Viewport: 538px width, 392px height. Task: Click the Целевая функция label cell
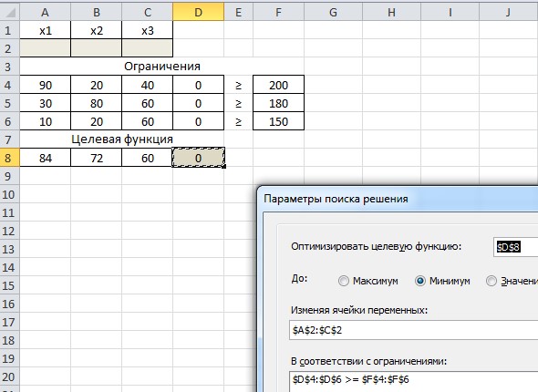pyautogui.click(x=122, y=139)
